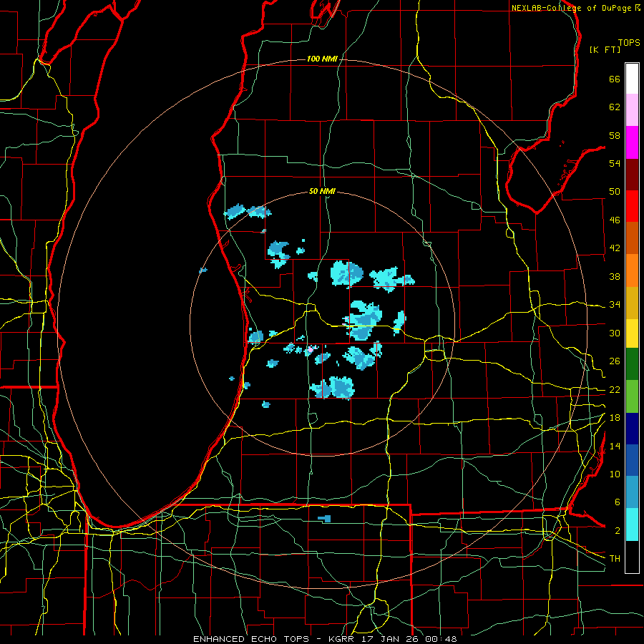
Task: Click the dark green 30 kft swatch
Action: point(632,364)
